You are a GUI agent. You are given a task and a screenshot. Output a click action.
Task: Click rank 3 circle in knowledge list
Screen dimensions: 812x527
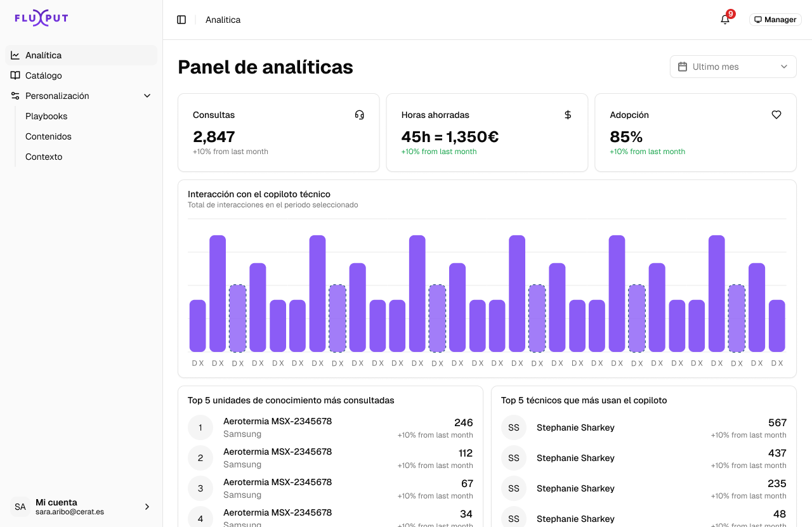(200, 488)
